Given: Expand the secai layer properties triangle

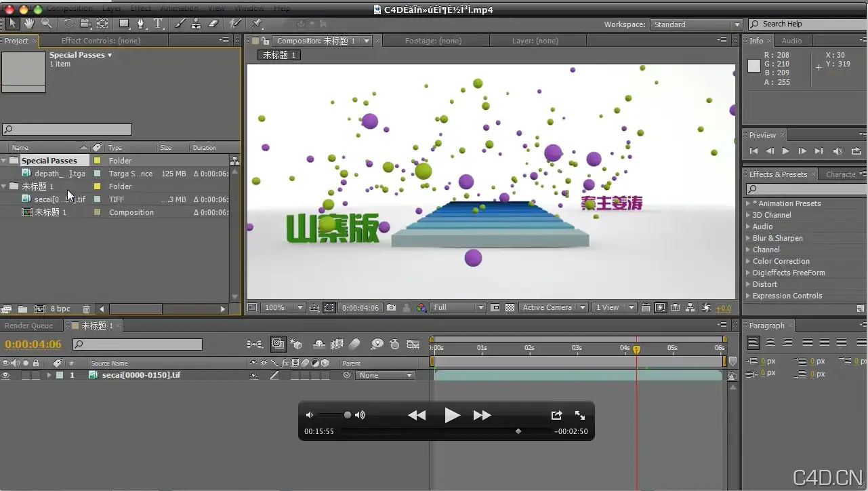Looking at the screenshot, I should (49, 375).
